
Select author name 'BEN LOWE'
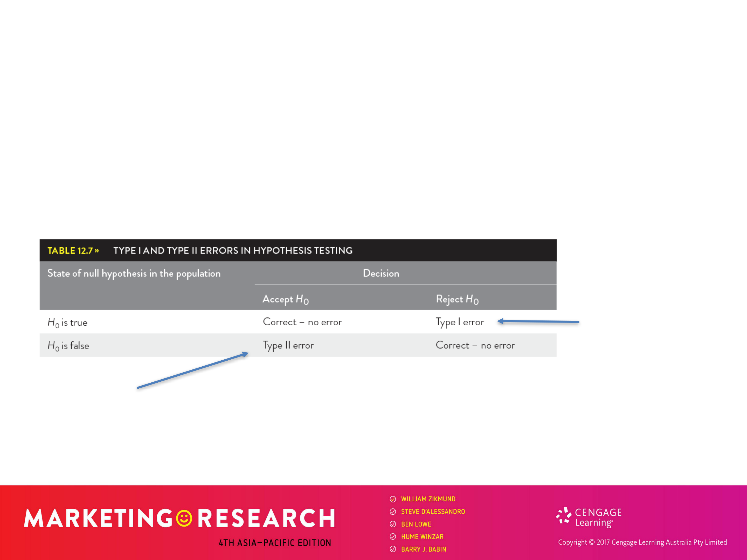tap(416, 524)
